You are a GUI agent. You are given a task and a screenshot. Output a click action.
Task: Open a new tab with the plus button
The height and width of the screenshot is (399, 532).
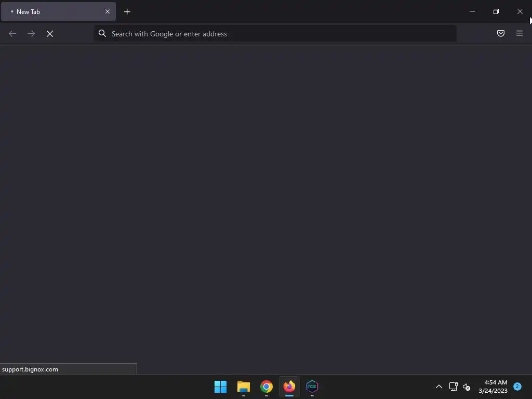click(x=127, y=12)
